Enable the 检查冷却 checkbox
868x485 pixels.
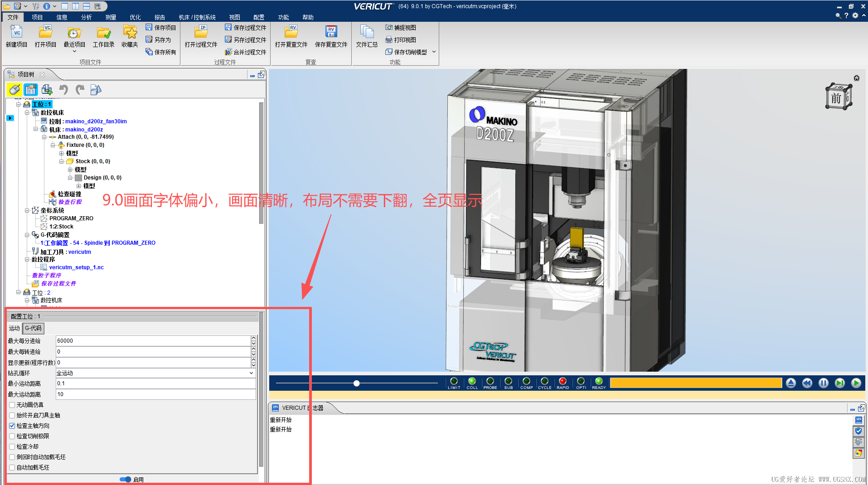pos(12,446)
